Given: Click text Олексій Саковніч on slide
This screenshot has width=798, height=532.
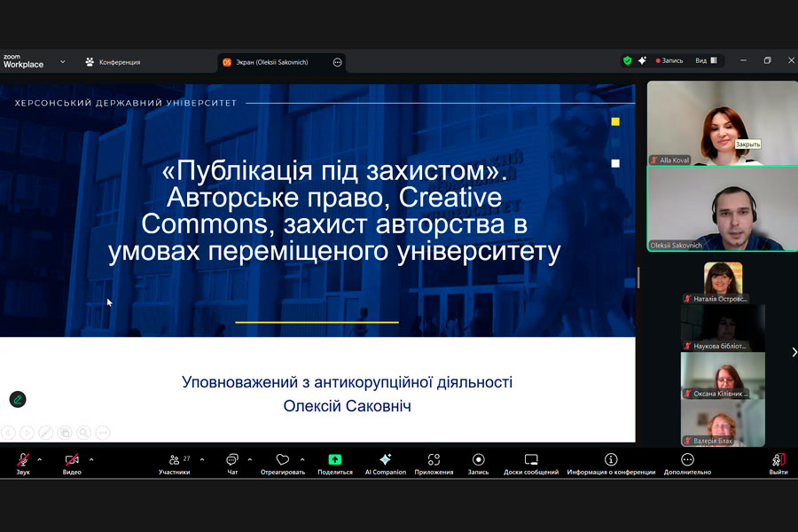Looking at the screenshot, I should [x=347, y=406].
